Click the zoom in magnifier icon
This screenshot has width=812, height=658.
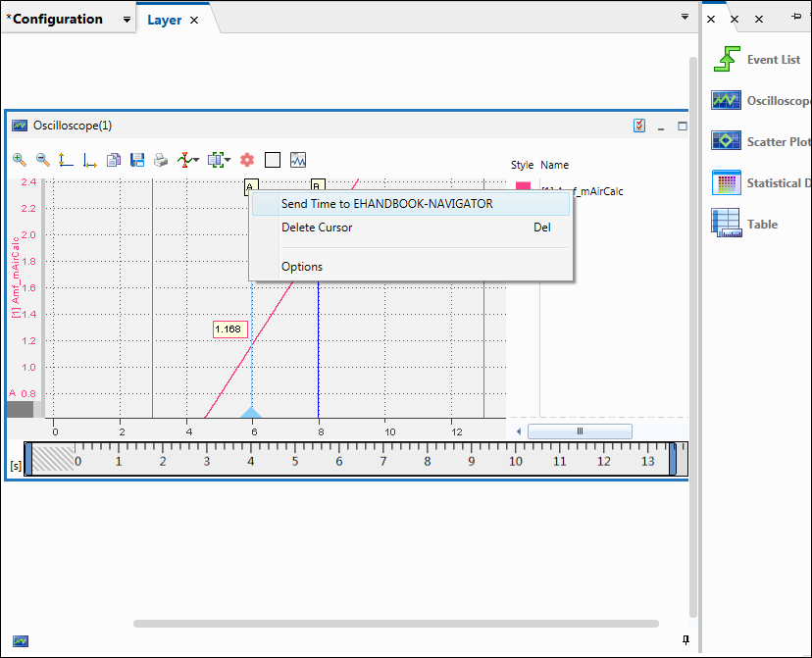point(20,159)
